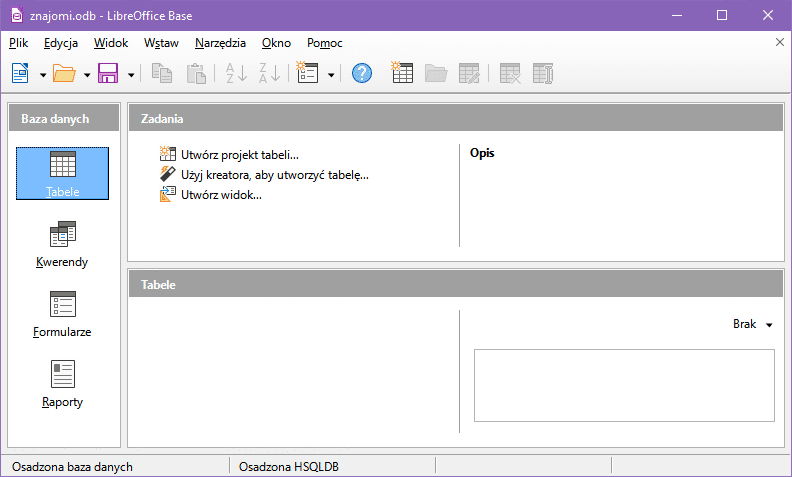Click the New document icon in toolbar
The height and width of the screenshot is (477, 792).
coord(20,73)
